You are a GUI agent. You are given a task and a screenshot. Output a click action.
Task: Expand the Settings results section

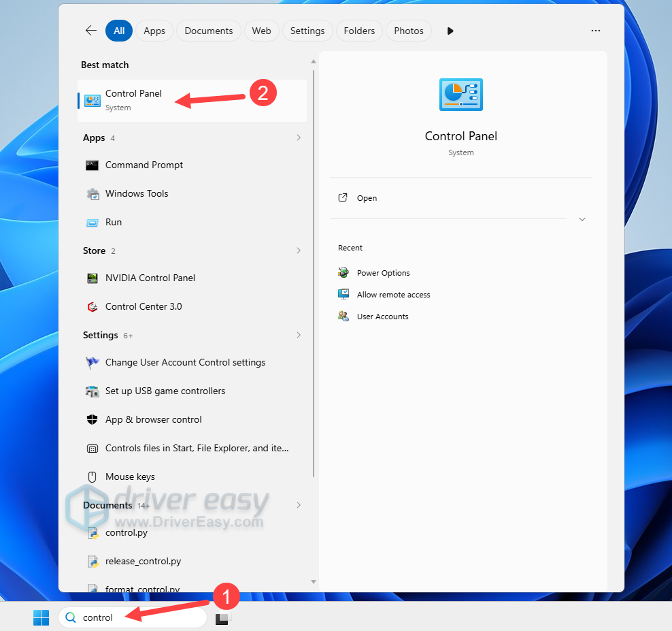299,335
